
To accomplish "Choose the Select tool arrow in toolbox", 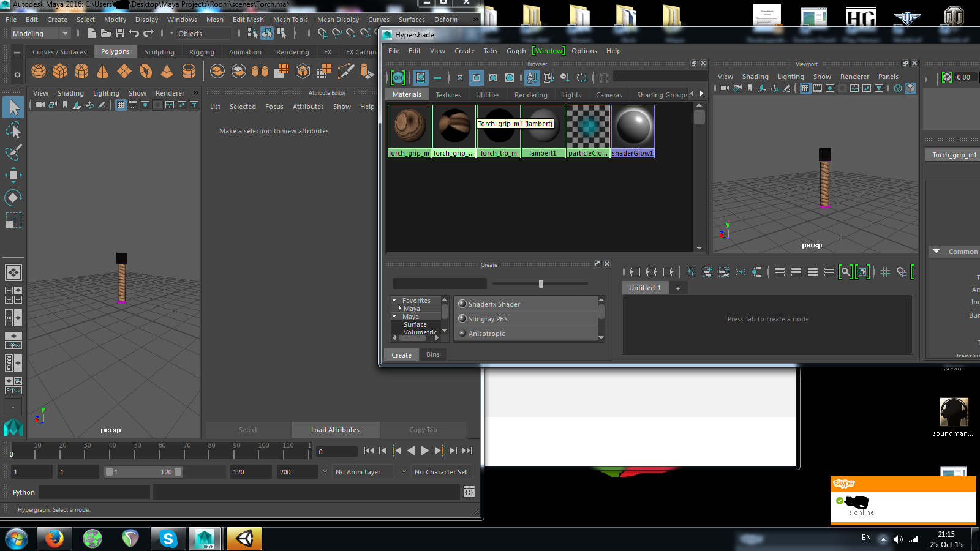I will tap(13, 108).
